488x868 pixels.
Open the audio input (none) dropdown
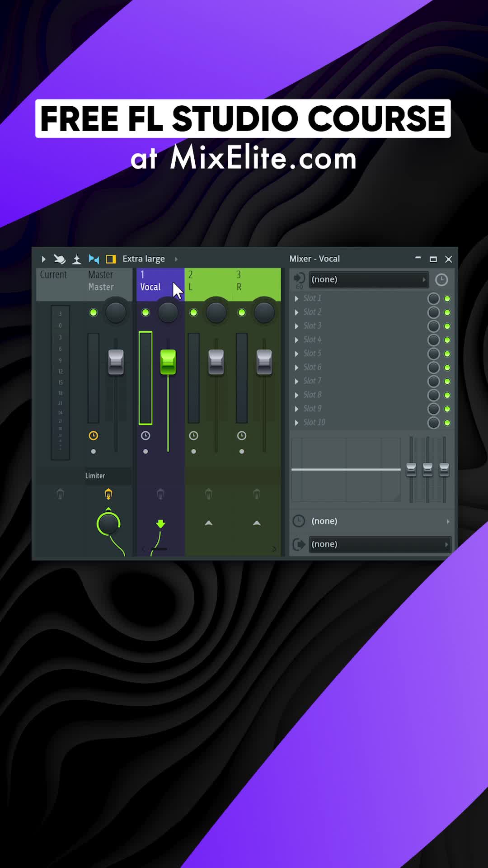pos(369,279)
